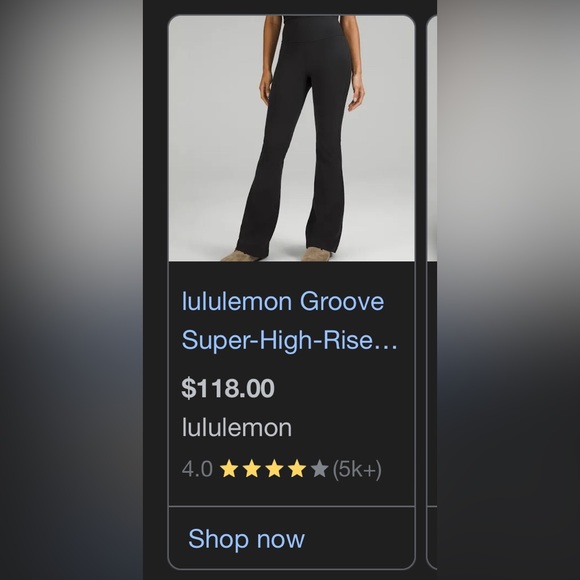Open the lululemon Groove Super-High-Rise title link

coord(290,321)
